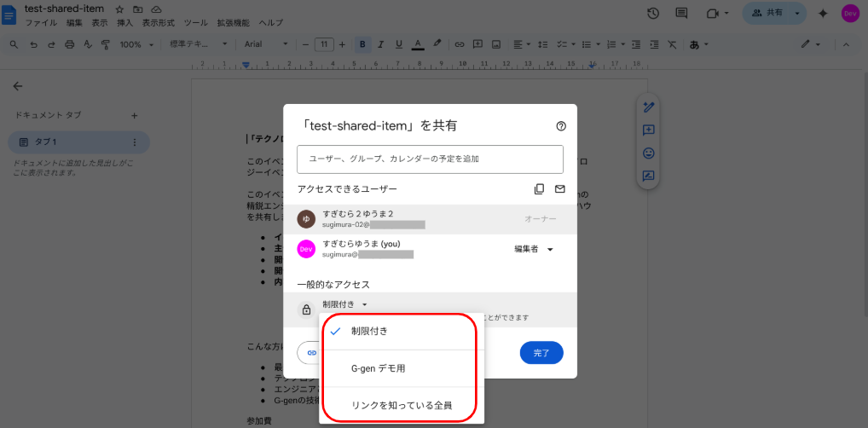
Task: Click the emoji reaction side icon
Action: 648,153
